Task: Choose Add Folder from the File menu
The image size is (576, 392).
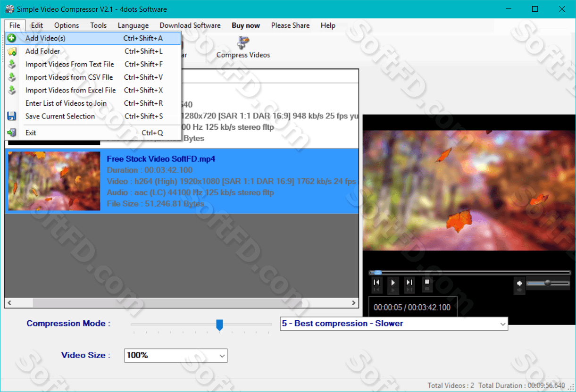Action: [93, 51]
